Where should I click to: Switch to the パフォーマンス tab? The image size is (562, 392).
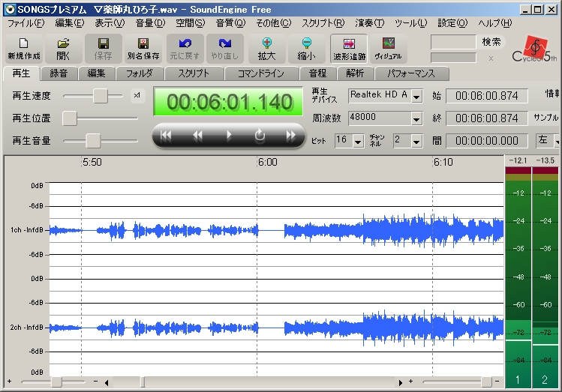pos(411,73)
